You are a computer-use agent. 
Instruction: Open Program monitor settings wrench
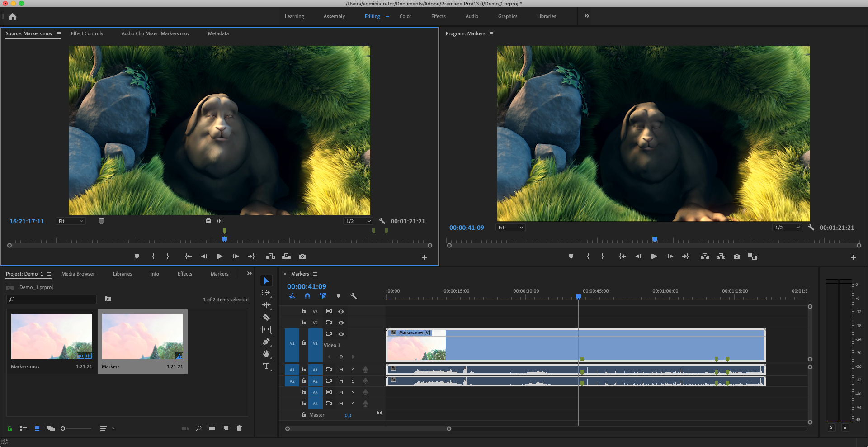[x=811, y=227]
